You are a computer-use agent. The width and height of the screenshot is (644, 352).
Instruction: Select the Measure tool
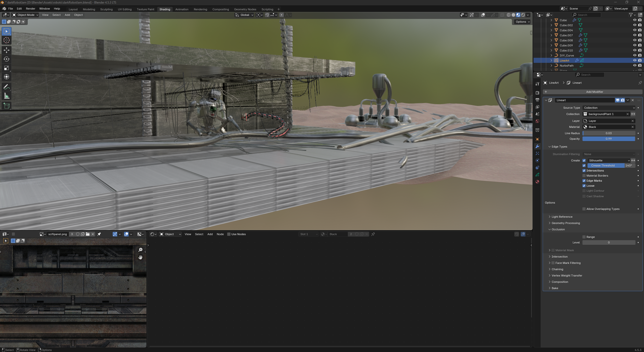coord(7,96)
